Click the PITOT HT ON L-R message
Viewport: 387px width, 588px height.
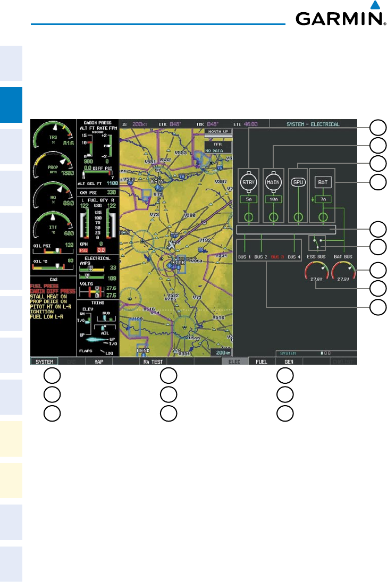(51, 306)
